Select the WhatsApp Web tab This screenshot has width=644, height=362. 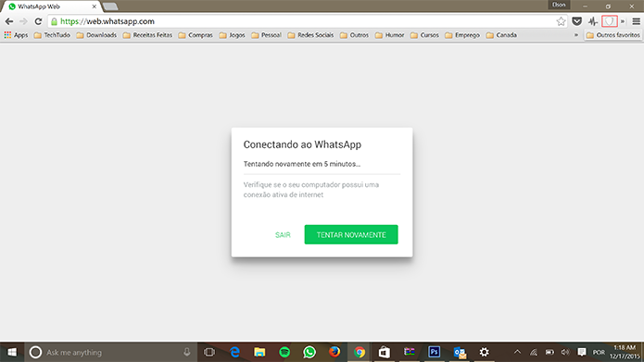tap(51, 6)
